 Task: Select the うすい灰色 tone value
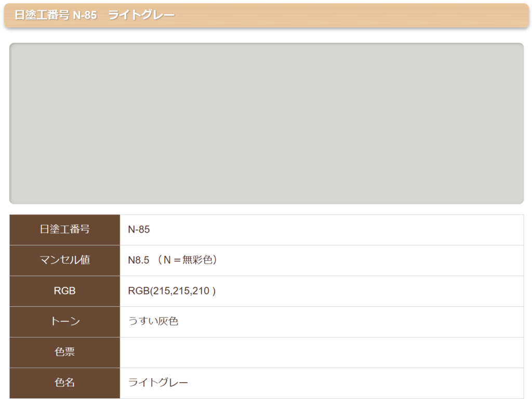153,321
